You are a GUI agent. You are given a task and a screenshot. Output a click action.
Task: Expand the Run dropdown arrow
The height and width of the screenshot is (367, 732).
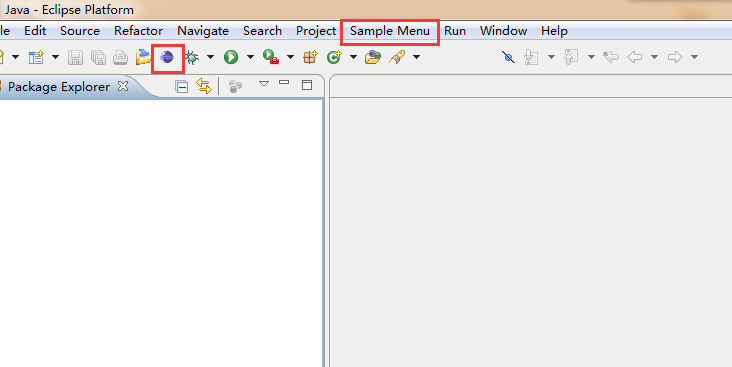(x=250, y=57)
